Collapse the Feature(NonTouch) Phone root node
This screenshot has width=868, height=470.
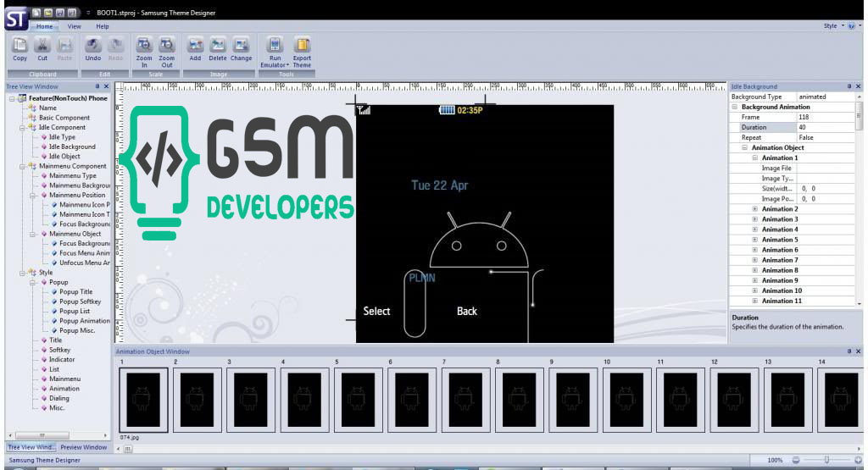coord(12,98)
